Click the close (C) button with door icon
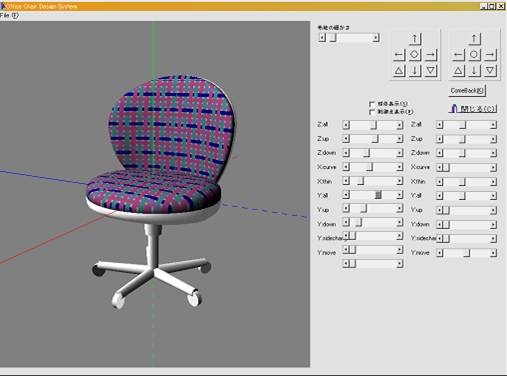The width and height of the screenshot is (507, 376). pos(473,109)
